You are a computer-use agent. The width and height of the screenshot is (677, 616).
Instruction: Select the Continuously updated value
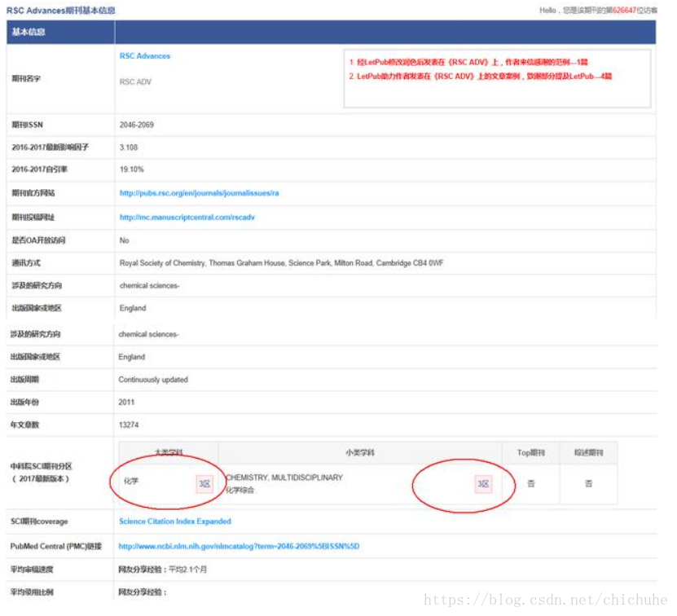point(153,380)
